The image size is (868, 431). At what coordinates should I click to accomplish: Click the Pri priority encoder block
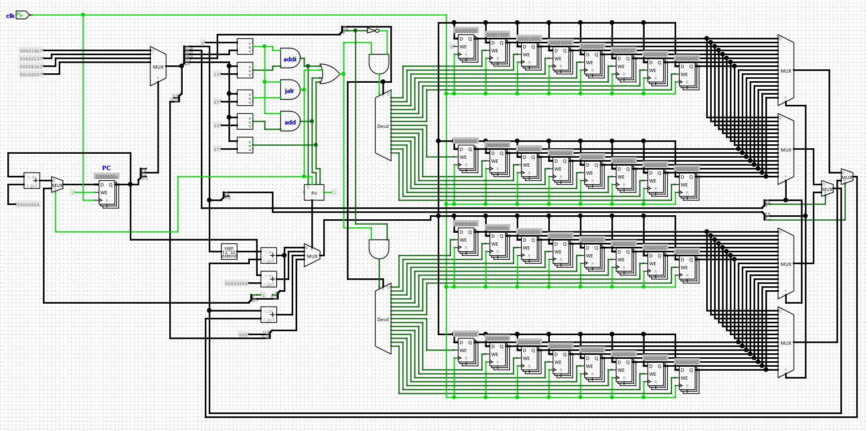314,192
